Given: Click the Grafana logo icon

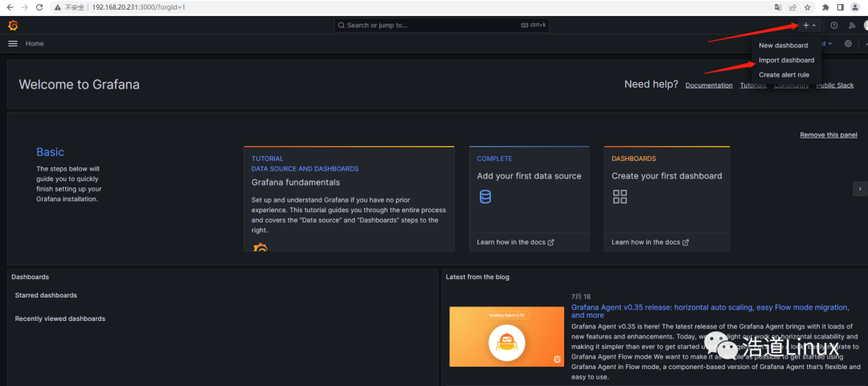Looking at the screenshot, I should 13,26.
